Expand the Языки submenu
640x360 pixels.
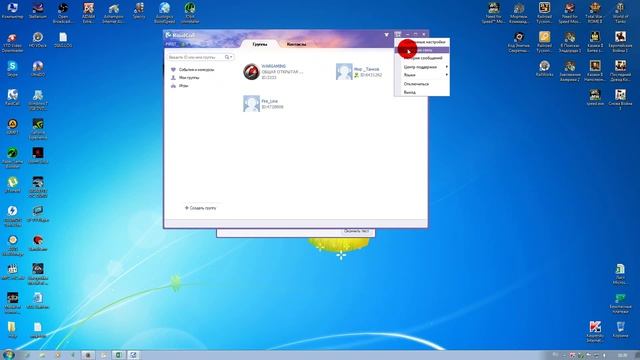click(422, 75)
